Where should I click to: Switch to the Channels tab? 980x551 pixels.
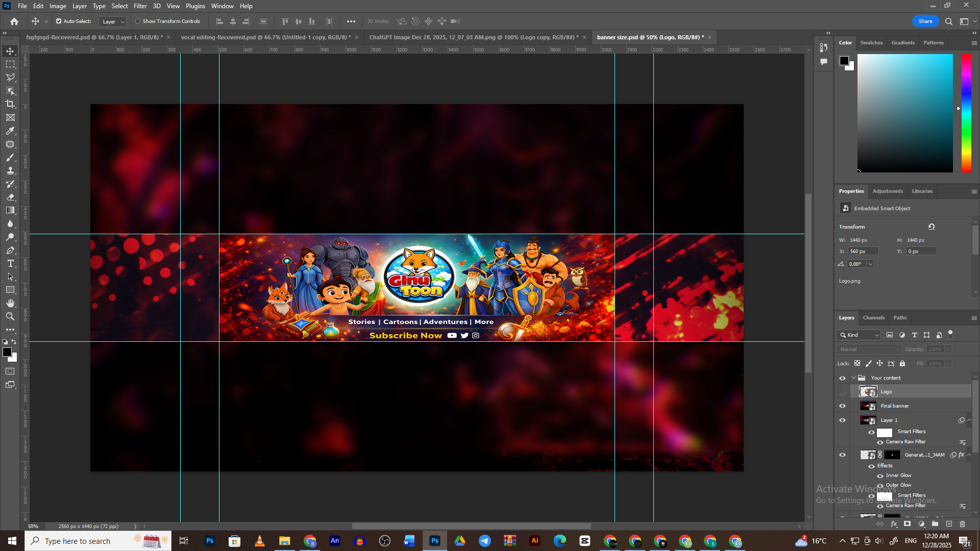pos(873,318)
